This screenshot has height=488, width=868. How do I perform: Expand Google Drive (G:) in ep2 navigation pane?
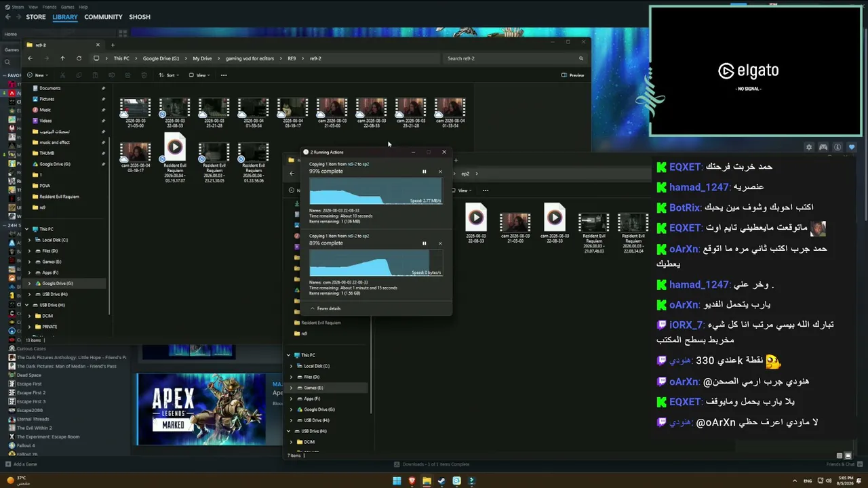click(x=292, y=409)
